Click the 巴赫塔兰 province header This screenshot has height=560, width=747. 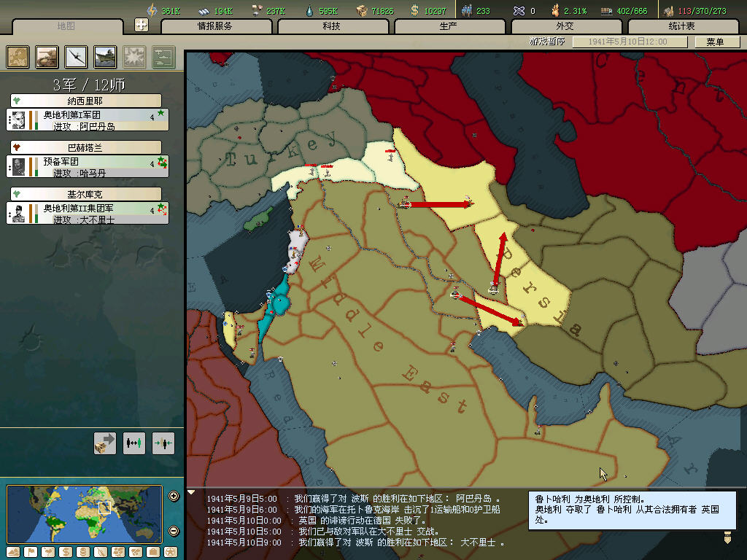(86, 147)
